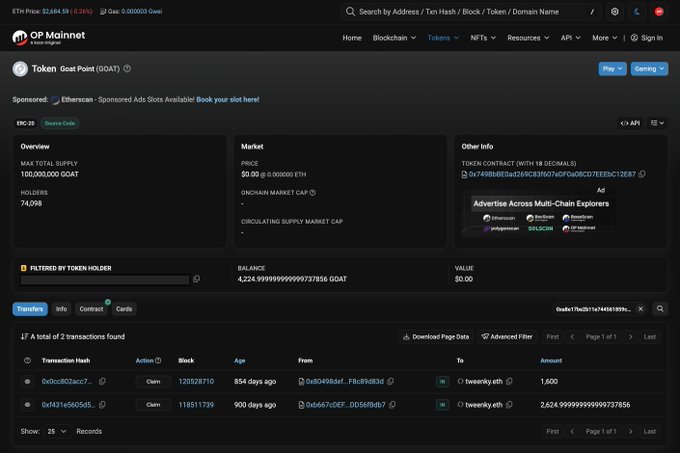Open block 118511739
Viewport: 680px width, 453px height.
coord(196,405)
